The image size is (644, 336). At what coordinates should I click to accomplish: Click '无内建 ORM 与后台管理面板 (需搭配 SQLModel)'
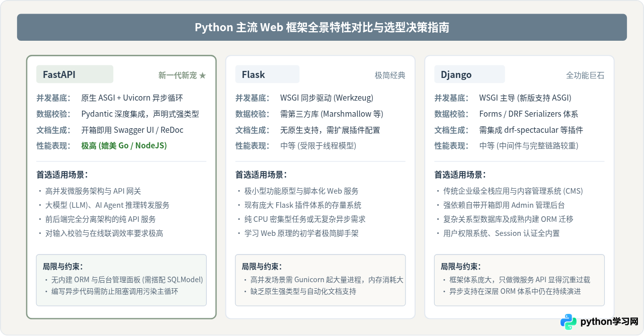127,280
